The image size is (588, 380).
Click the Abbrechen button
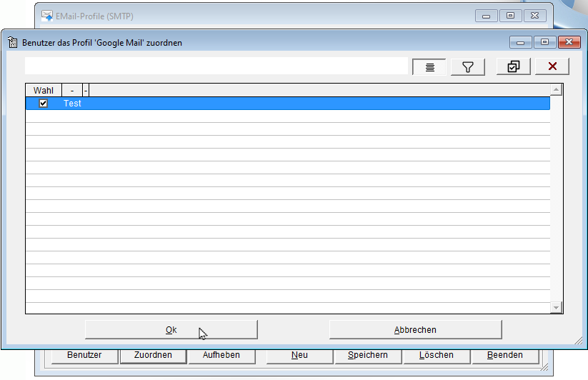point(416,330)
